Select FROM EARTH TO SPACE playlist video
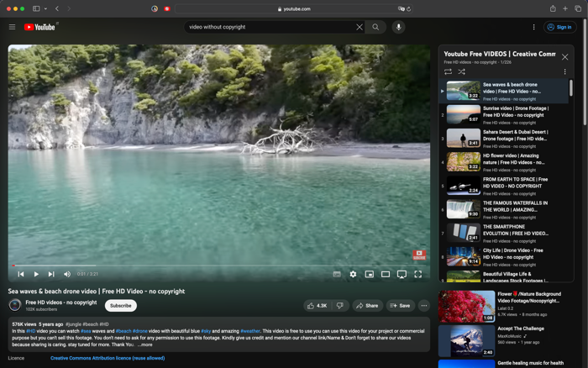The height and width of the screenshot is (368, 588). tap(504, 186)
